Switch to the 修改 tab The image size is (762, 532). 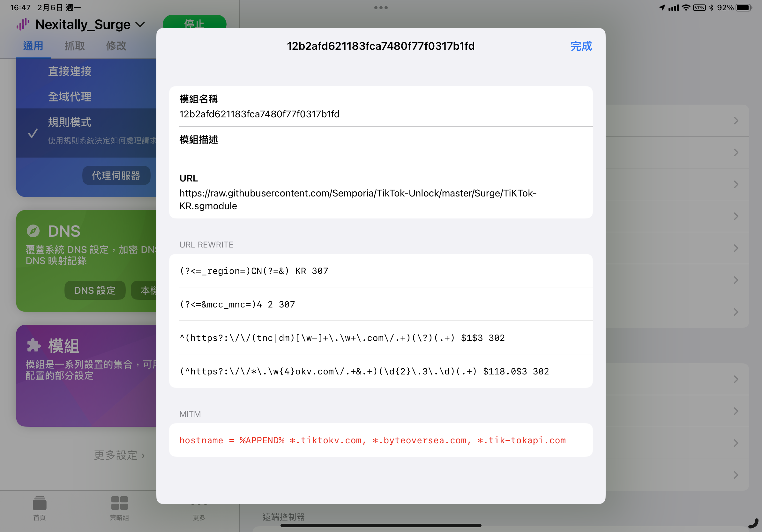pos(116,46)
